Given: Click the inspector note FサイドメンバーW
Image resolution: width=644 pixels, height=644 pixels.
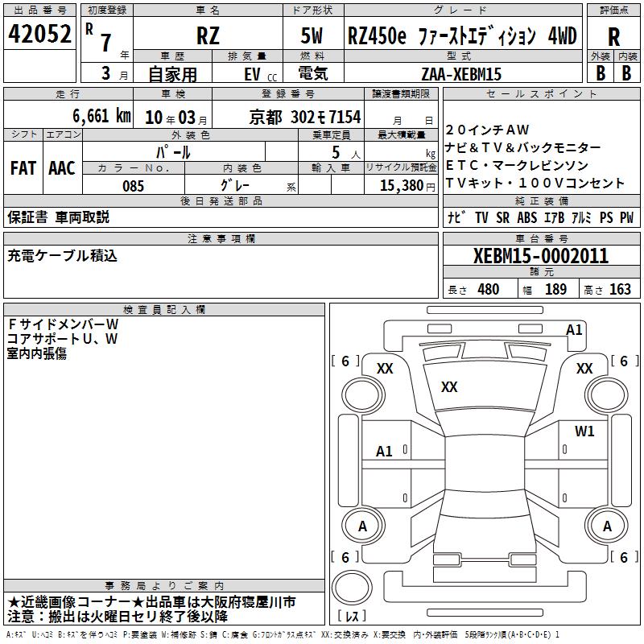Looking at the screenshot, I should [63, 324].
